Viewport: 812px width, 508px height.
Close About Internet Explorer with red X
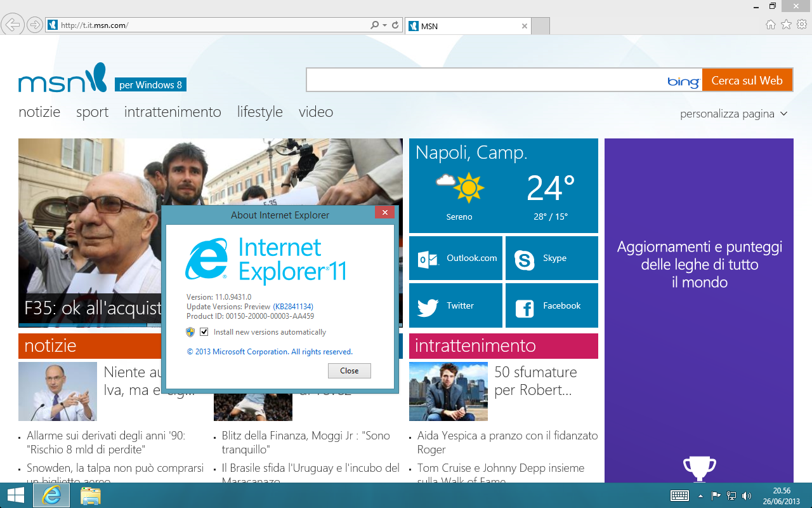point(384,212)
